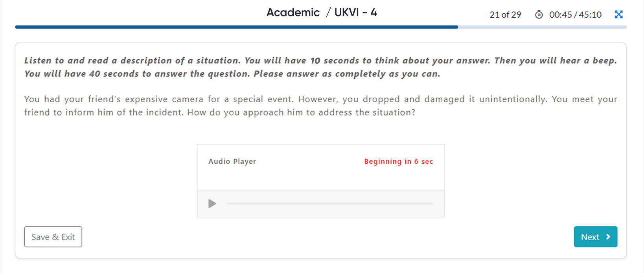Click the 'Academic' word in the title
The height and width of the screenshot is (273, 644).
pos(293,13)
